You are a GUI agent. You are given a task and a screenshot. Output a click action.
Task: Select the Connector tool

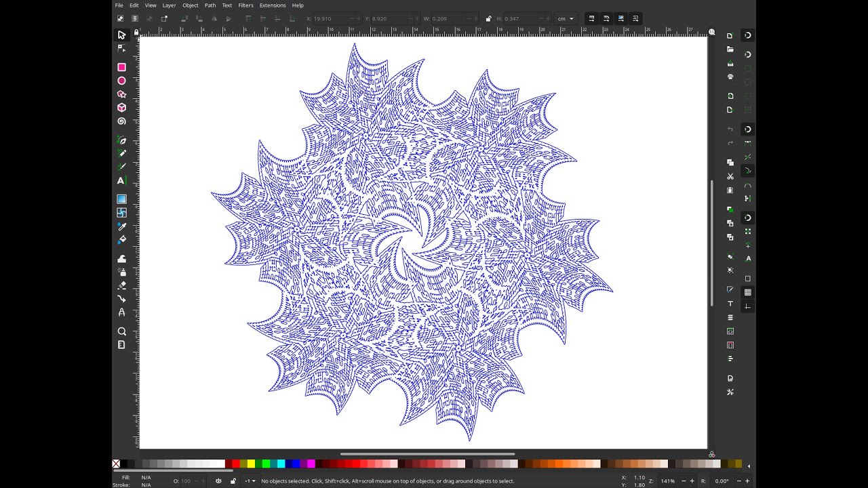click(121, 299)
